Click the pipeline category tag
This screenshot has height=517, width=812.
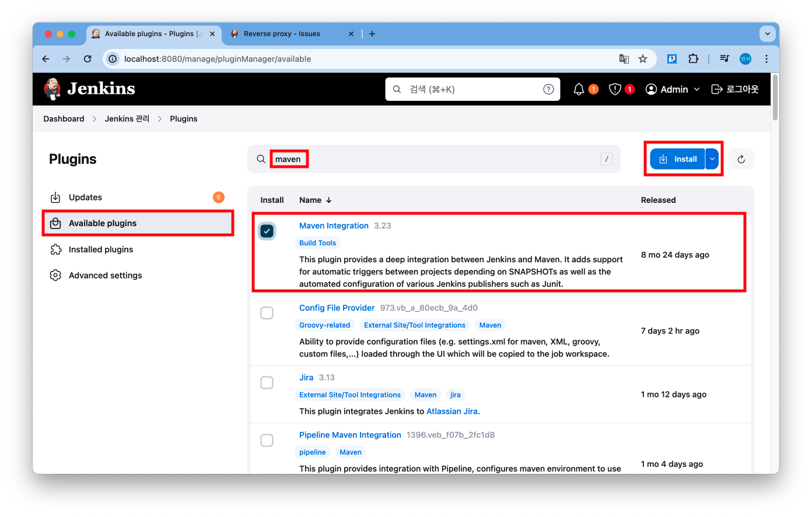[313, 452]
